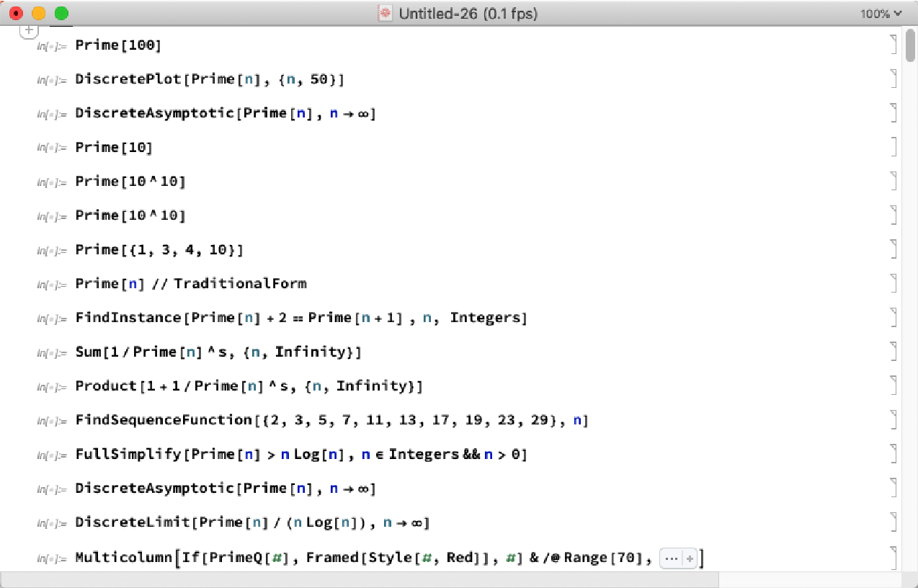Viewport: 918px width, 588px height.
Task: Place cursor in the Product input expression
Action: 248,386
